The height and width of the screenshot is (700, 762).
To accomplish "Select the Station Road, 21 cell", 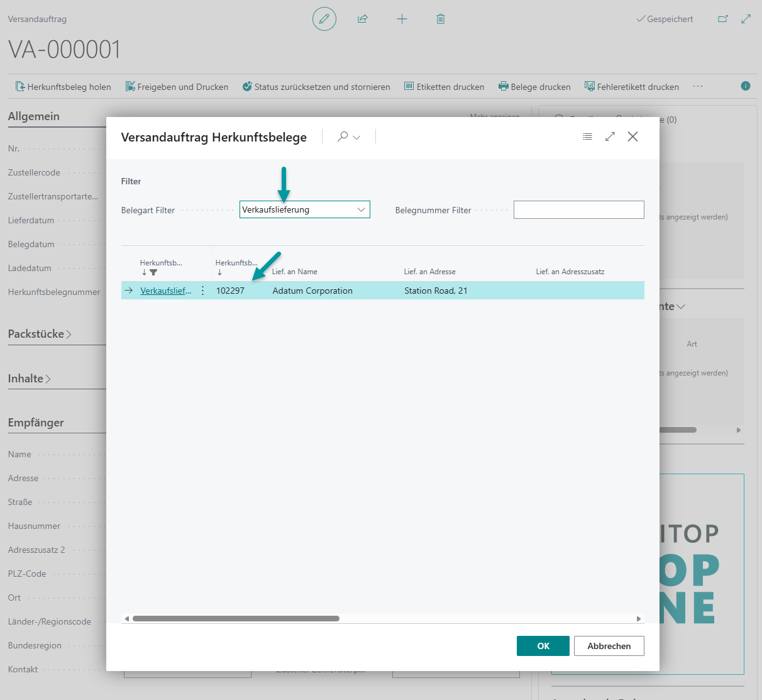I will (x=436, y=291).
